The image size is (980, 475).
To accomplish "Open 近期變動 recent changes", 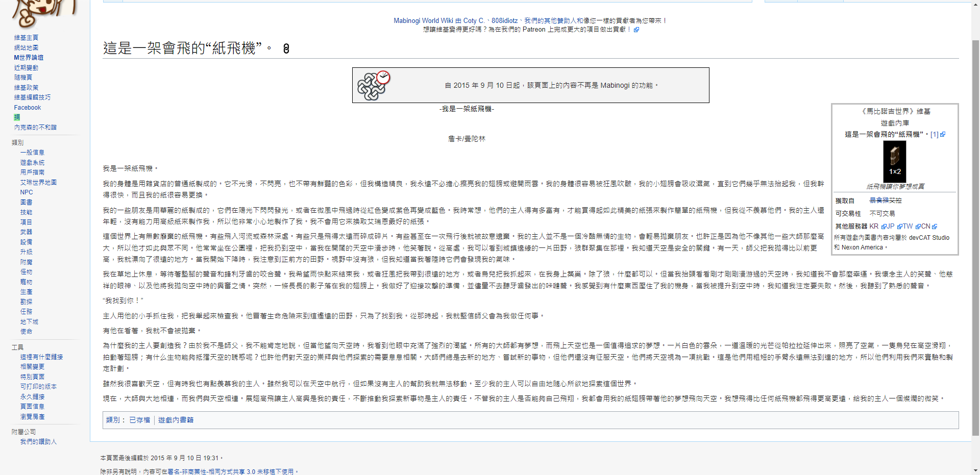I will coord(26,67).
